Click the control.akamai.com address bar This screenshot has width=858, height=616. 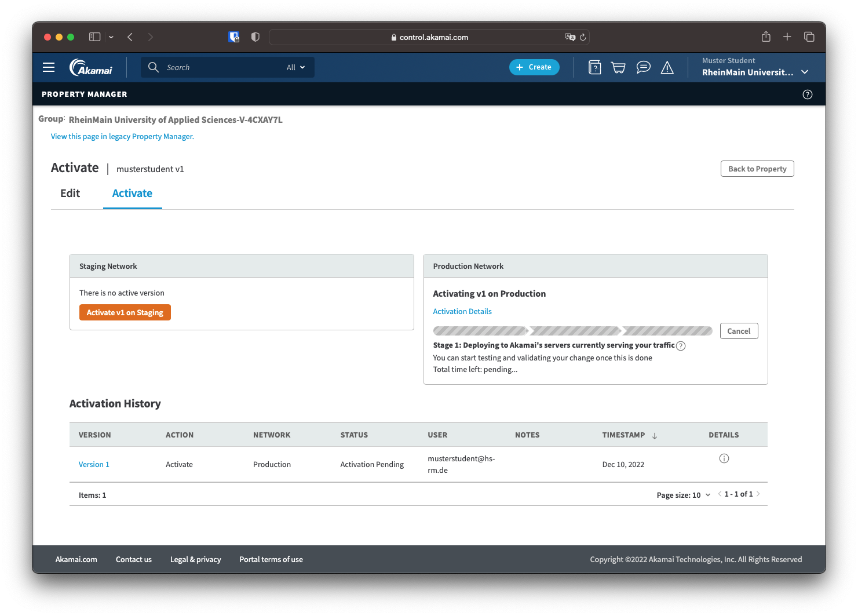tap(429, 37)
